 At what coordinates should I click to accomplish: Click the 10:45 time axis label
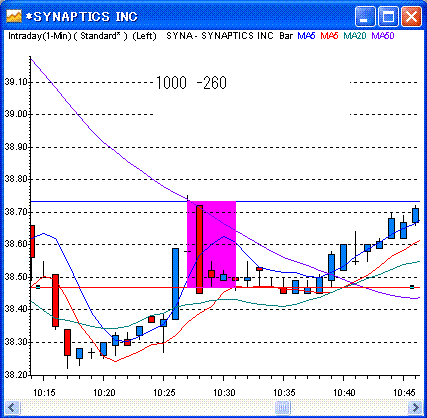point(404,393)
